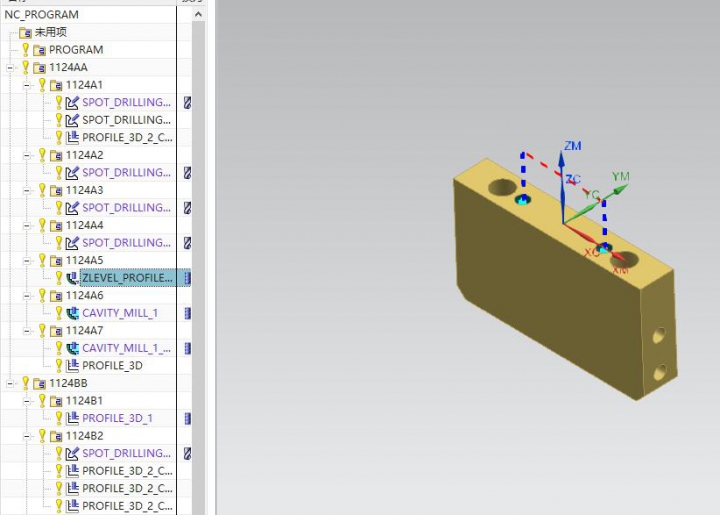
Task: Click the ZLEVEL_PROFILE operation icon
Action: pyautogui.click(x=72, y=278)
